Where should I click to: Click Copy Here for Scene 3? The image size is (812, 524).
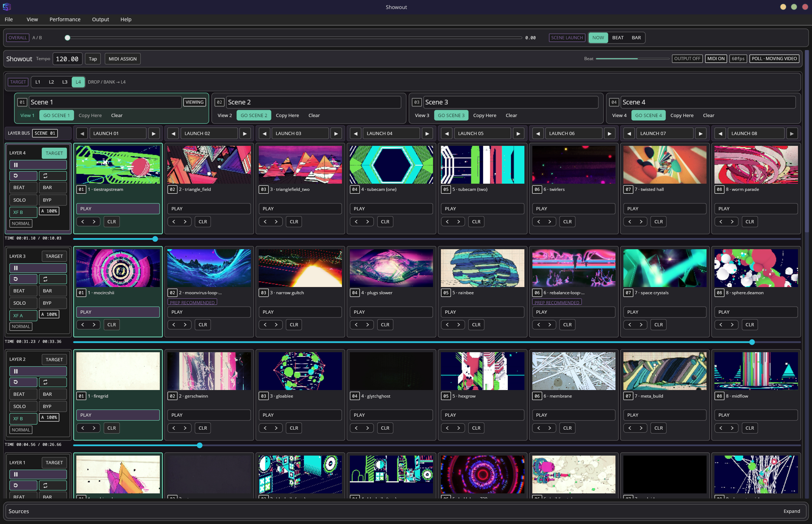pos(484,116)
